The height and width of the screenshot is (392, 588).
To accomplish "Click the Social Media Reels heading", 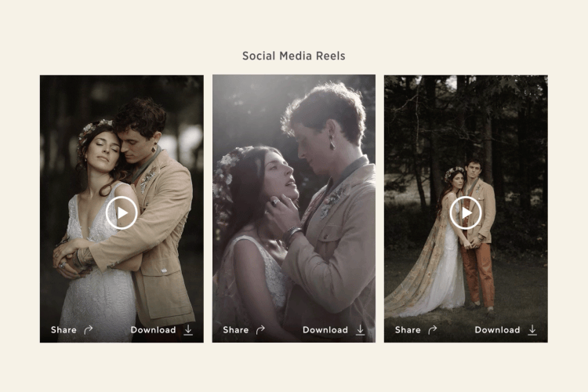I will pos(294,56).
